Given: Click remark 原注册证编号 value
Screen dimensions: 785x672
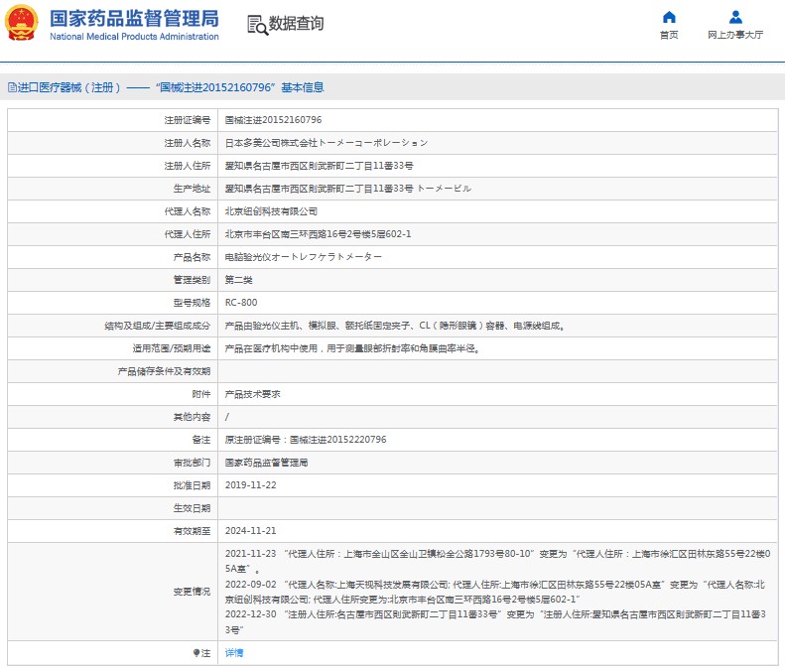Looking at the screenshot, I should coord(306,440).
